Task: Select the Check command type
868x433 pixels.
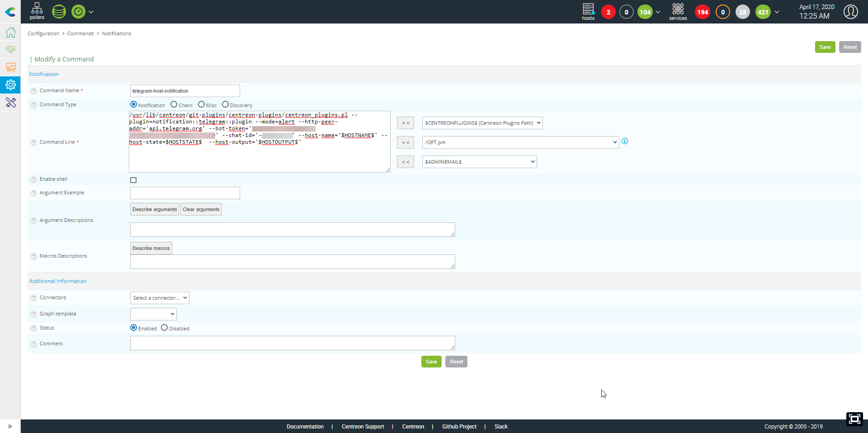Action: [x=174, y=104]
